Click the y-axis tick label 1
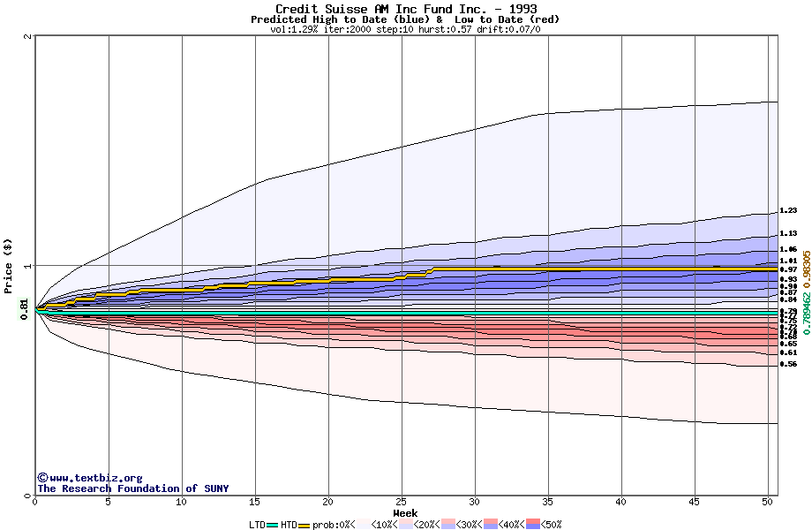 pos(28,266)
